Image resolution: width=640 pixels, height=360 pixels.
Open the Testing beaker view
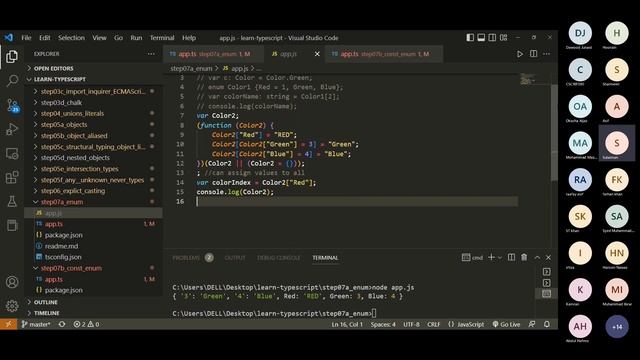click(x=12, y=201)
